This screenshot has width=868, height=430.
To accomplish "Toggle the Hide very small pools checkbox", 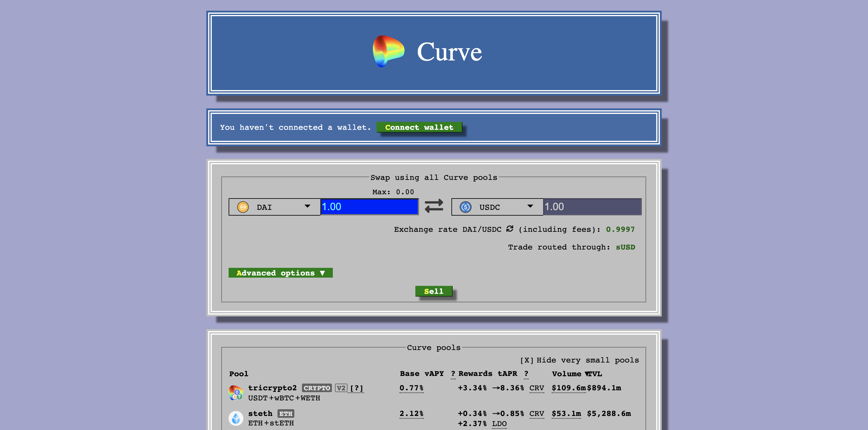I will pyautogui.click(x=527, y=360).
